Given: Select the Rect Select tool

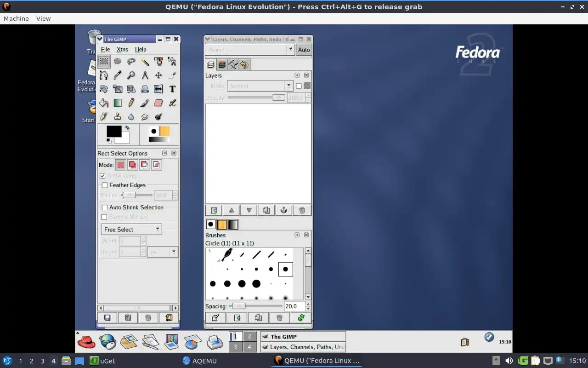Looking at the screenshot, I should 104,61.
